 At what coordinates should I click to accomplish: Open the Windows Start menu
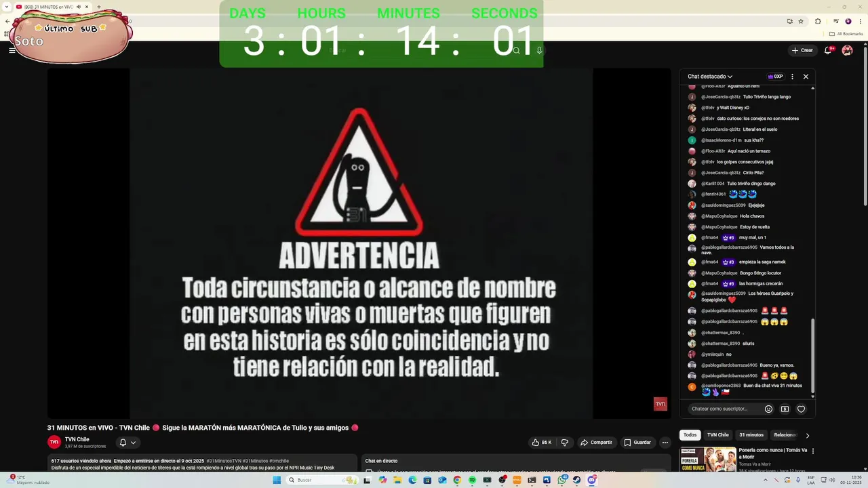277,480
